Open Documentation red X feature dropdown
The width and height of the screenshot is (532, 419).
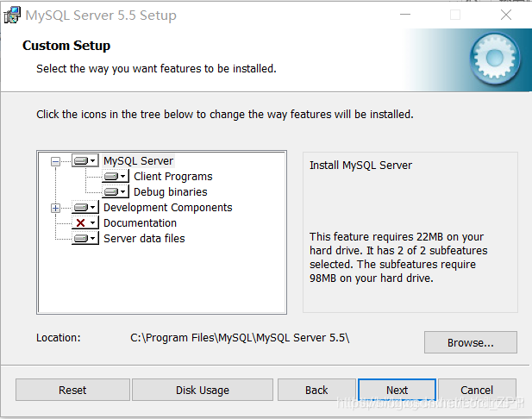click(x=85, y=223)
